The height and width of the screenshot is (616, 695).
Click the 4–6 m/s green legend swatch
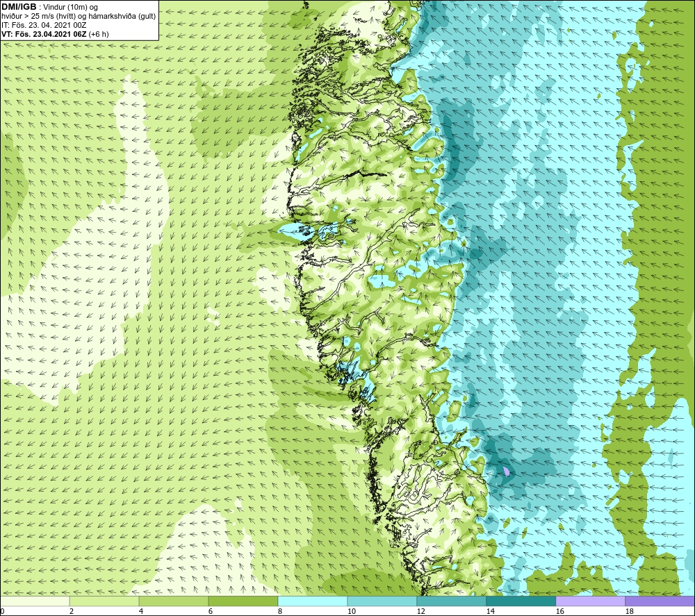174,601
